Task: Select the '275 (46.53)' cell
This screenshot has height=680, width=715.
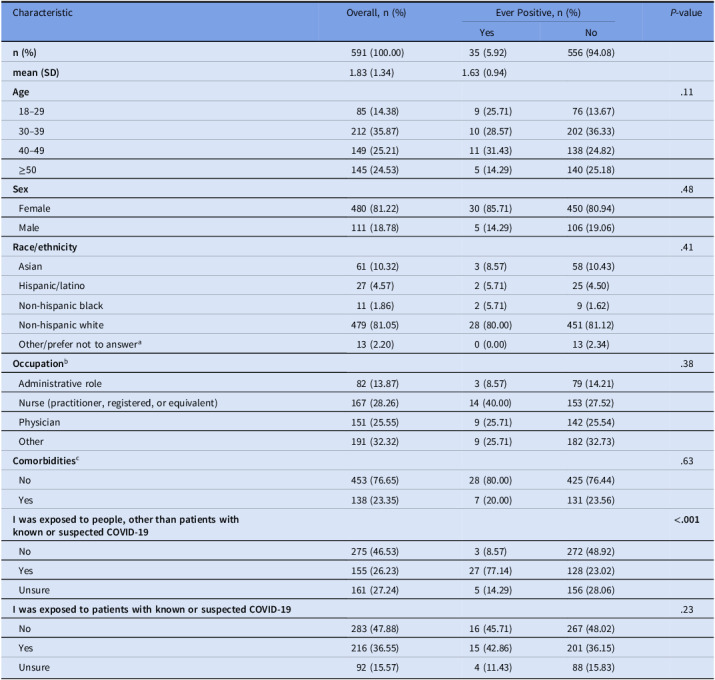Action: click(375, 551)
